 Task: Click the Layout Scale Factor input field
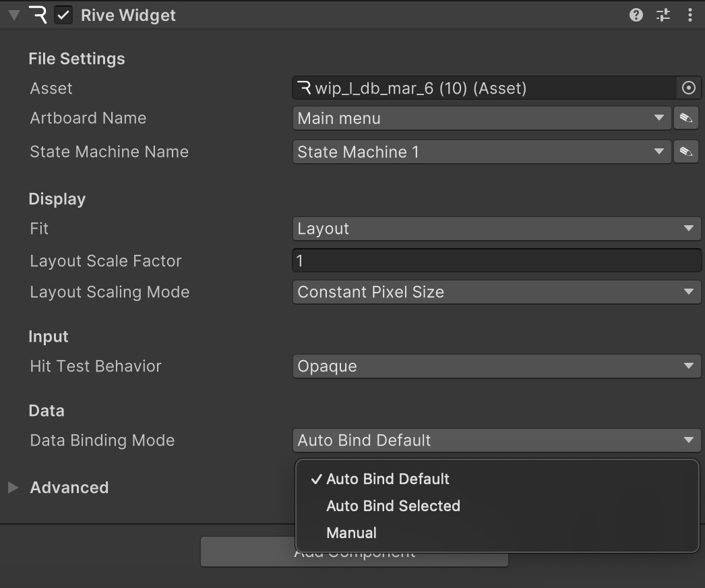[496, 260]
